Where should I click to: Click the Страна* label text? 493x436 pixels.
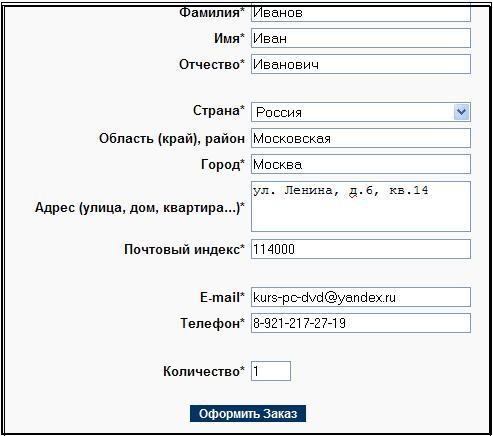point(219,110)
